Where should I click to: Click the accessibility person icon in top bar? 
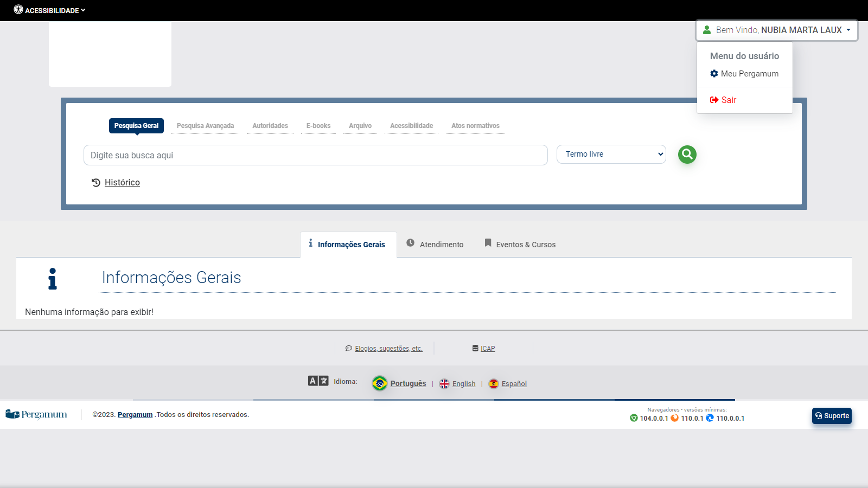coord(18,10)
